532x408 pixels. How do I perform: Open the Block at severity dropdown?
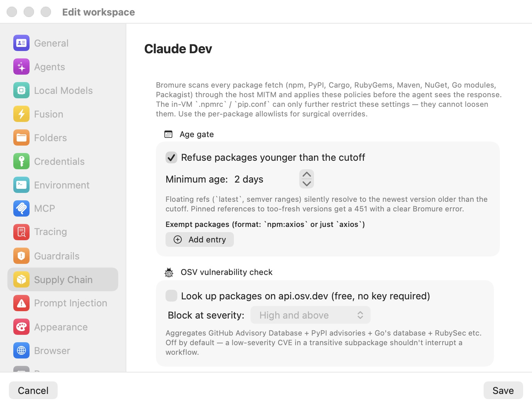point(310,315)
